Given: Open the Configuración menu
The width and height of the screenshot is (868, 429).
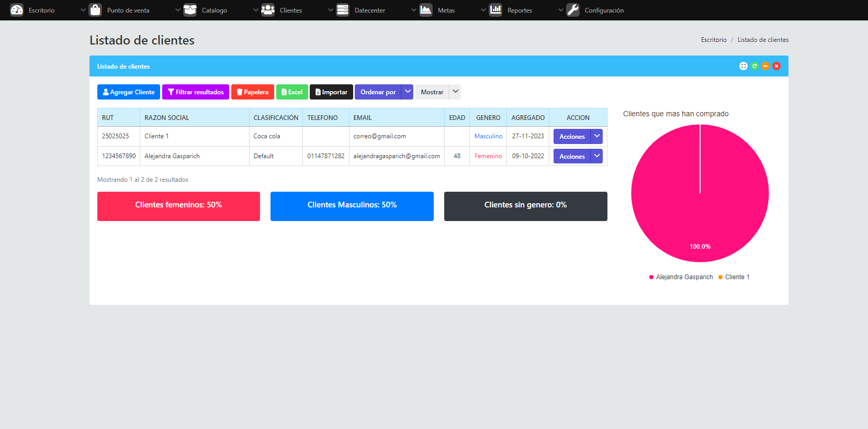Looking at the screenshot, I should point(604,10).
